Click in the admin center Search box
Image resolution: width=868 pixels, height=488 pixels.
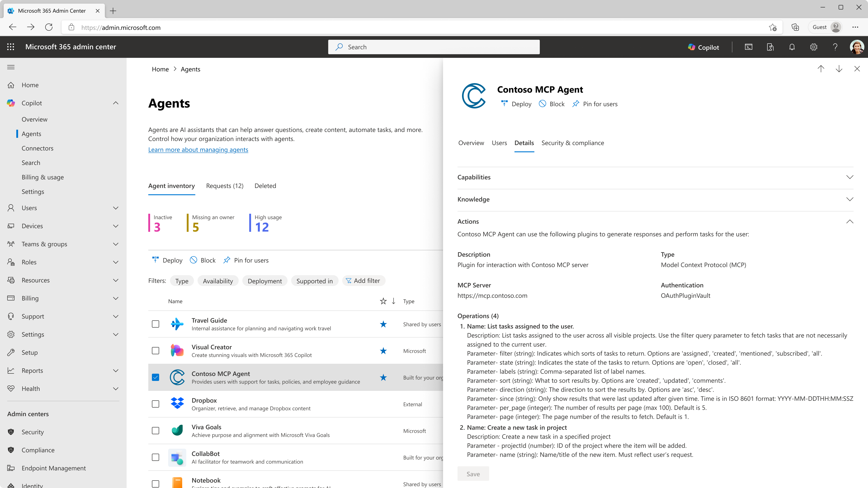click(x=434, y=47)
